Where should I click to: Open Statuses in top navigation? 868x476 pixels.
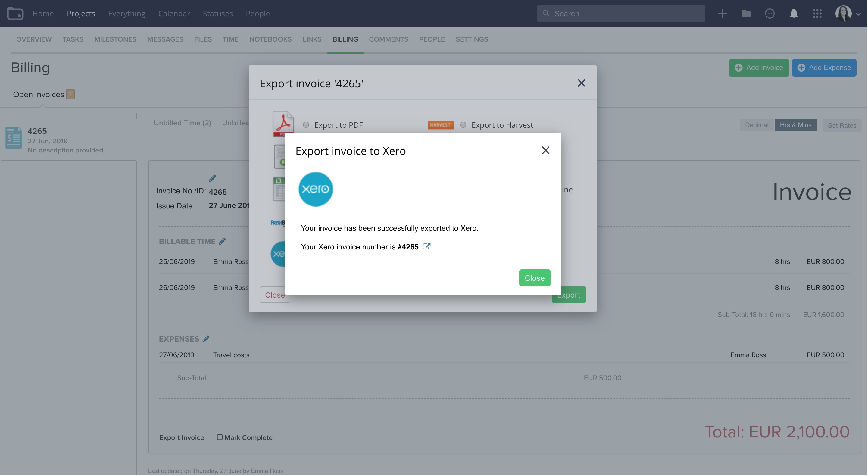pyautogui.click(x=218, y=14)
